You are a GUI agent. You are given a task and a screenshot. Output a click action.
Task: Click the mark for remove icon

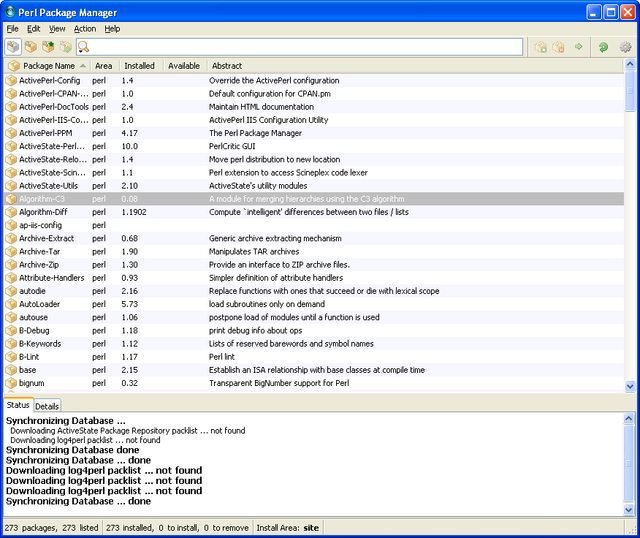point(559,47)
